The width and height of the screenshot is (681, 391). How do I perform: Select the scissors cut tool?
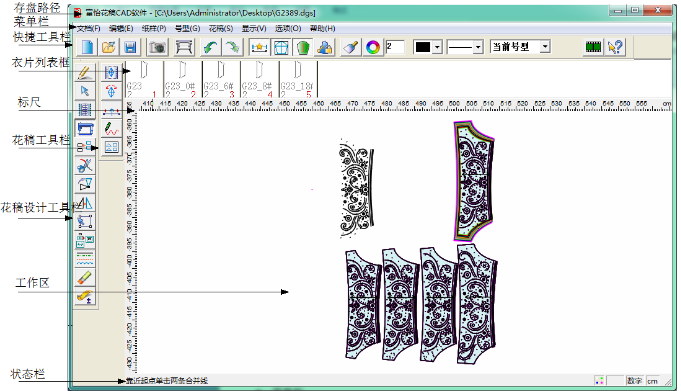85,166
